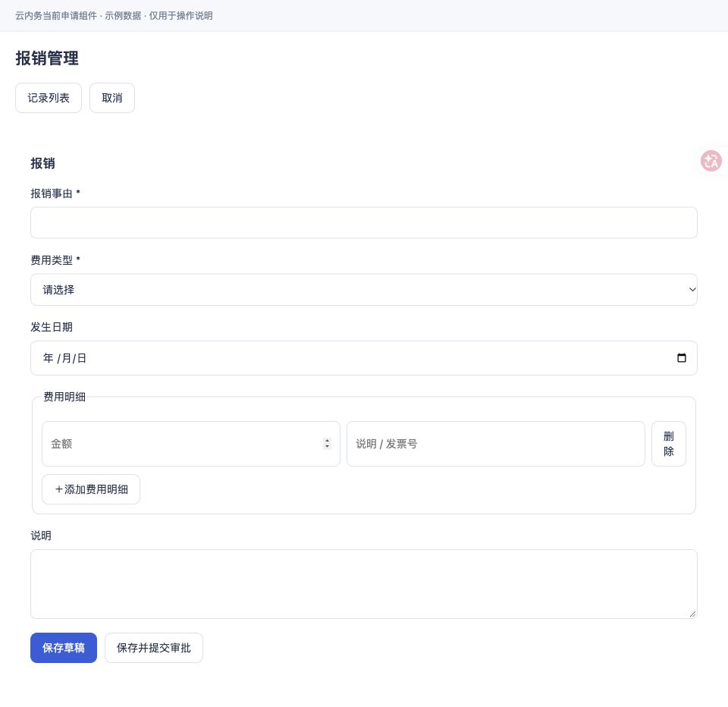Click the 报销管理 page heading

point(47,58)
